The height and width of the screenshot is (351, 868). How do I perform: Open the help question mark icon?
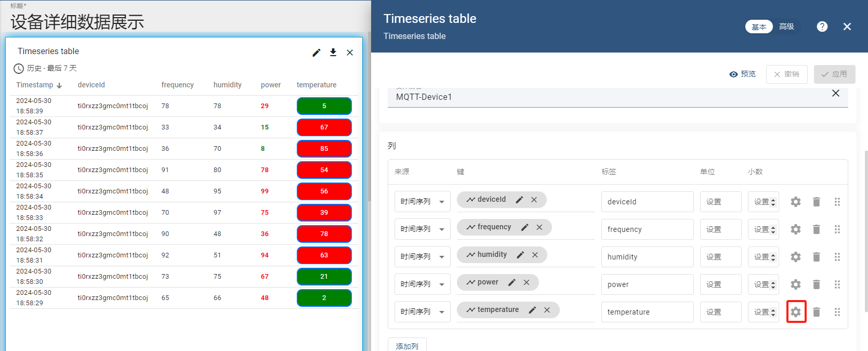click(822, 27)
